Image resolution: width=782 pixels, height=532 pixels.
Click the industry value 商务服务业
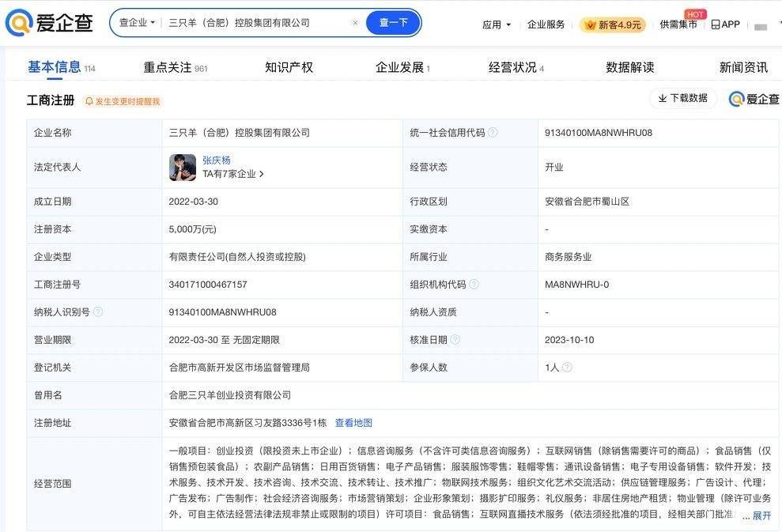pyautogui.click(x=568, y=257)
